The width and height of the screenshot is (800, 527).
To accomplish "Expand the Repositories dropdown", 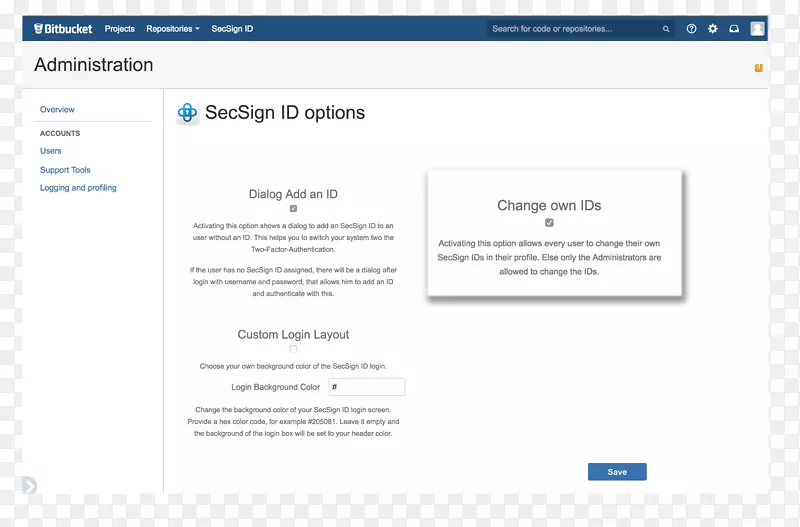I will (172, 29).
